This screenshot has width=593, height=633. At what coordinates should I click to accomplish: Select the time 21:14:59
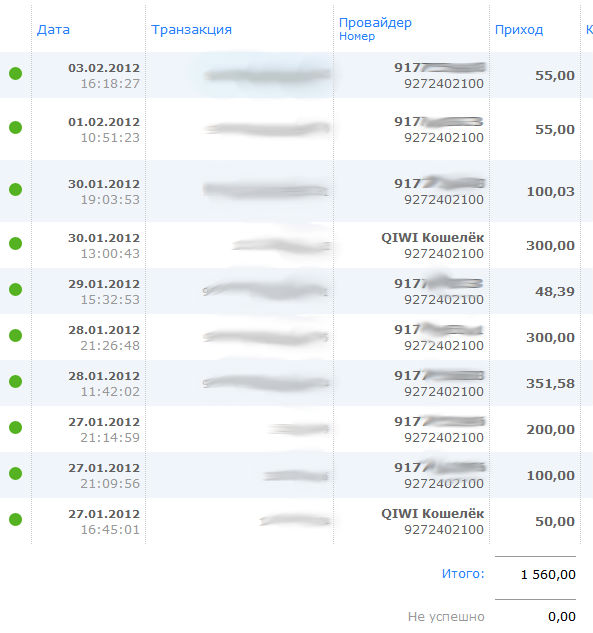click(x=110, y=438)
